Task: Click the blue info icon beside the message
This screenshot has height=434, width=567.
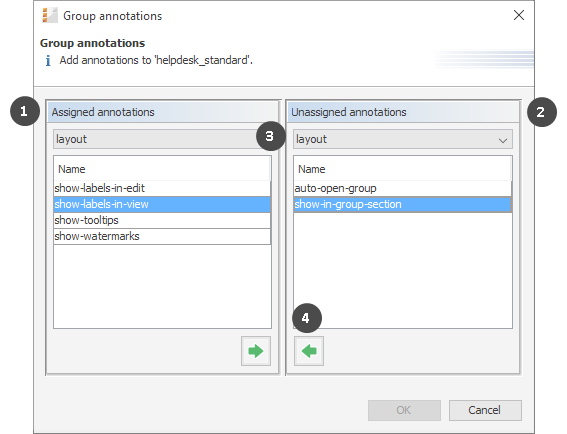Action: 48,60
